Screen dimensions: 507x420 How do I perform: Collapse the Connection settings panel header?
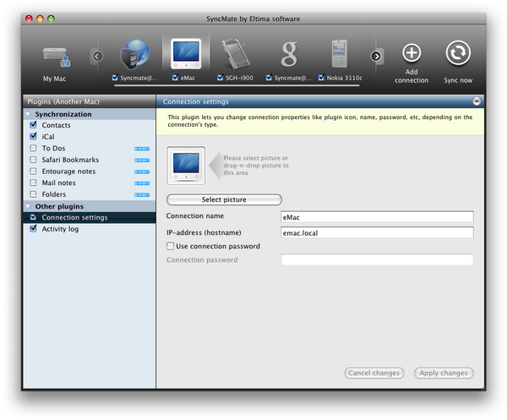[x=477, y=101]
